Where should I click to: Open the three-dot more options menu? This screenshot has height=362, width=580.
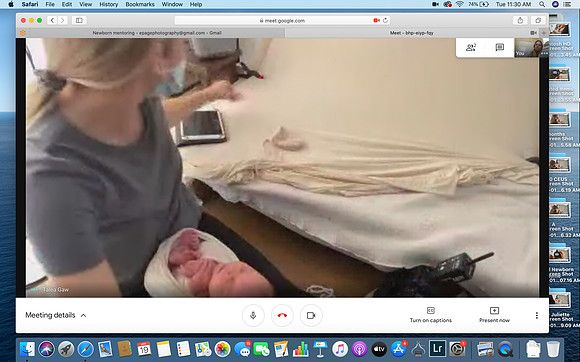tap(537, 315)
